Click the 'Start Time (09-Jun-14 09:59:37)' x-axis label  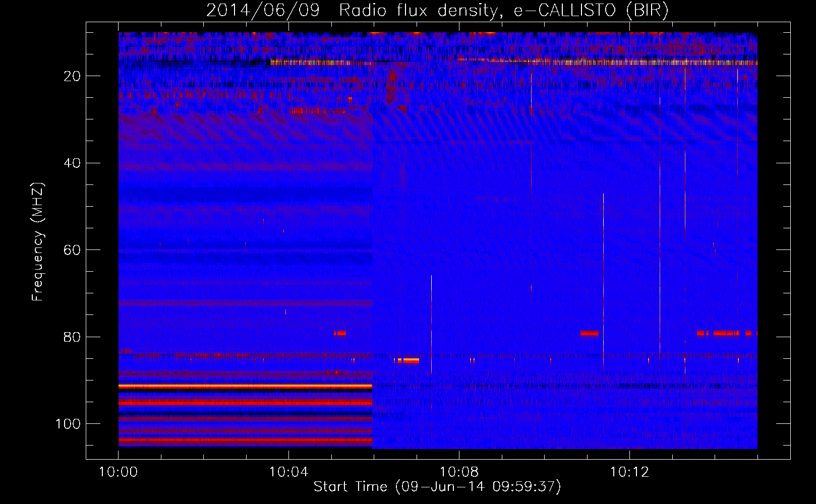[437, 486]
